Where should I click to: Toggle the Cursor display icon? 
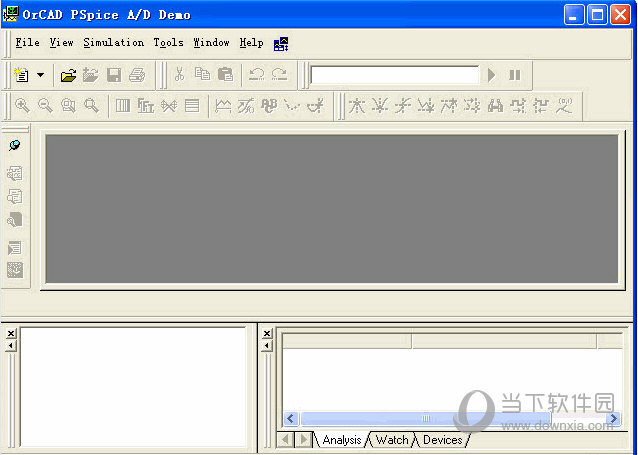(x=315, y=106)
